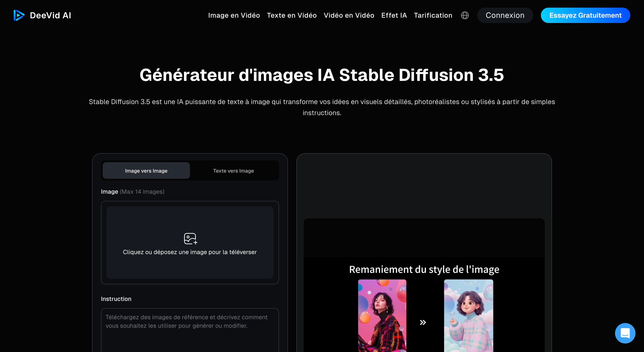The width and height of the screenshot is (644, 352).
Task: Click the image upload icon
Action: click(x=191, y=239)
